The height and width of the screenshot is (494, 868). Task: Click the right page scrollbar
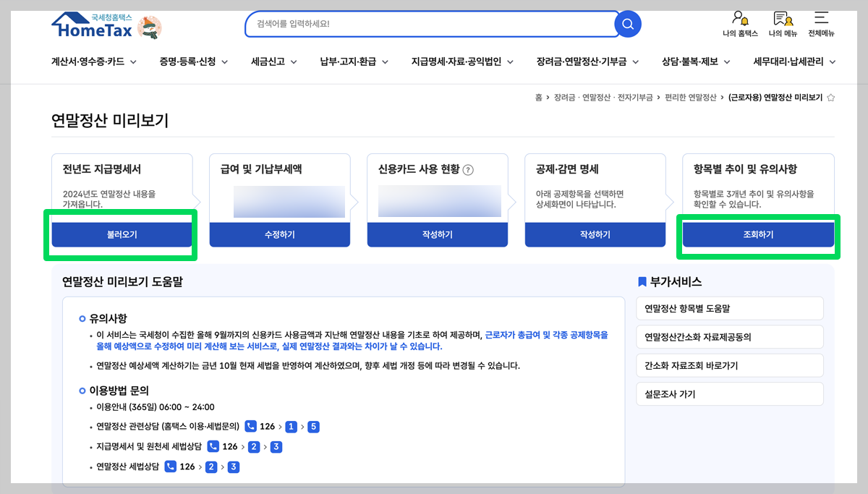tap(864, 246)
